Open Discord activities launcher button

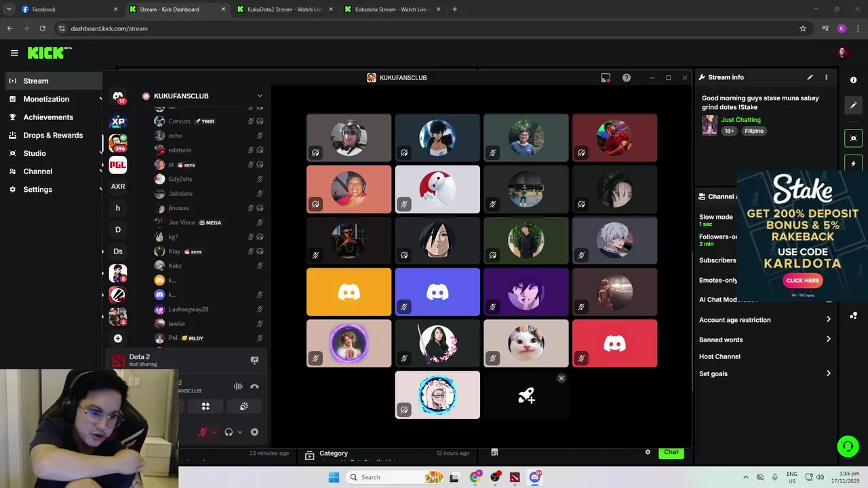205,406
